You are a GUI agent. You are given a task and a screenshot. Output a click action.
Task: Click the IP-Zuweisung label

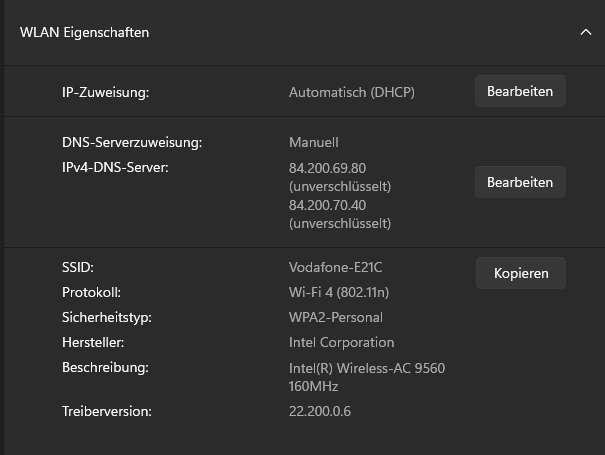click(105, 92)
